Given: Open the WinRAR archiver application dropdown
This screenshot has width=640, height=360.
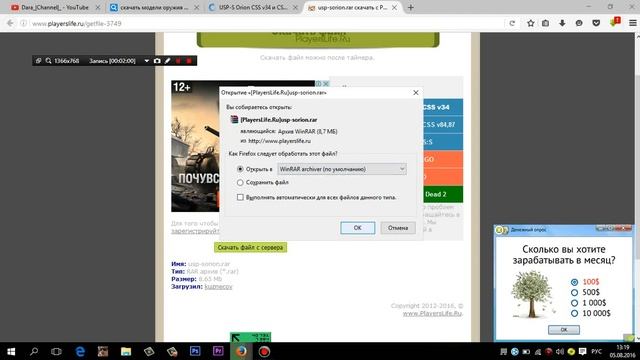Looking at the screenshot, I should (342, 169).
